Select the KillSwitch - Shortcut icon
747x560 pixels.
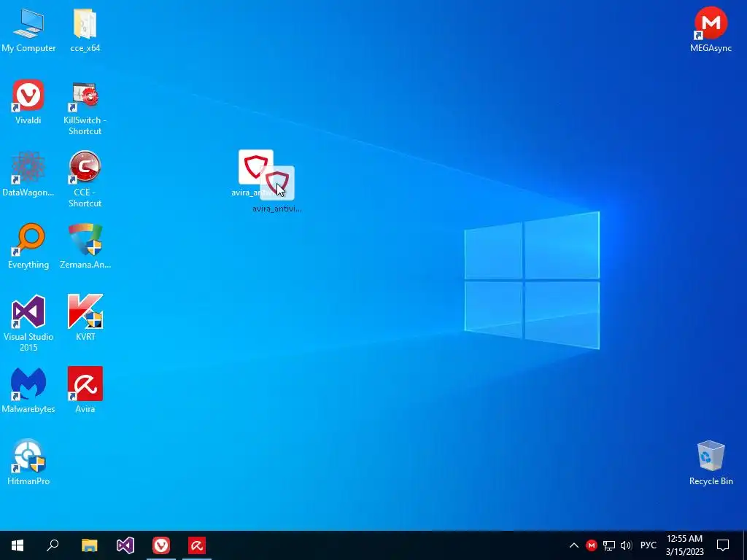pyautogui.click(x=85, y=108)
